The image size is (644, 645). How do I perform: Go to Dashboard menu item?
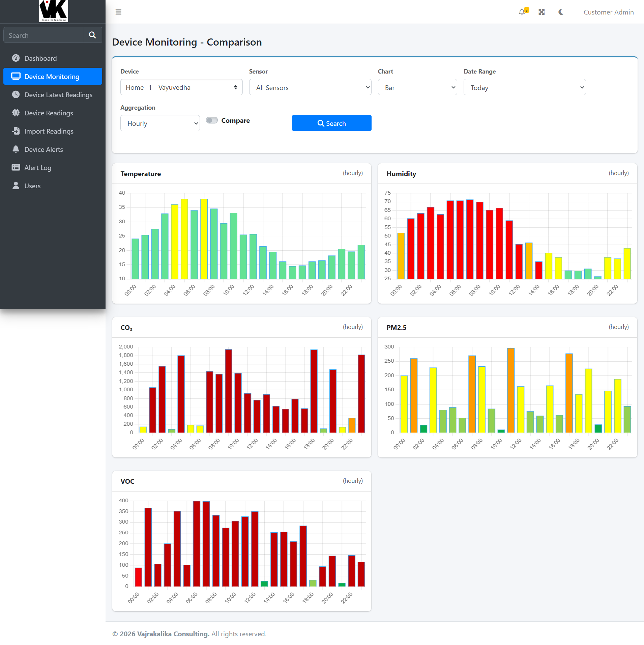(53, 58)
